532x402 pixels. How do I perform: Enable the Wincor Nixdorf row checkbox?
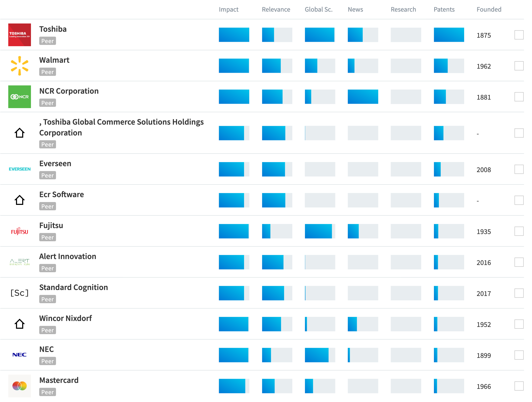[x=519, y=324]
